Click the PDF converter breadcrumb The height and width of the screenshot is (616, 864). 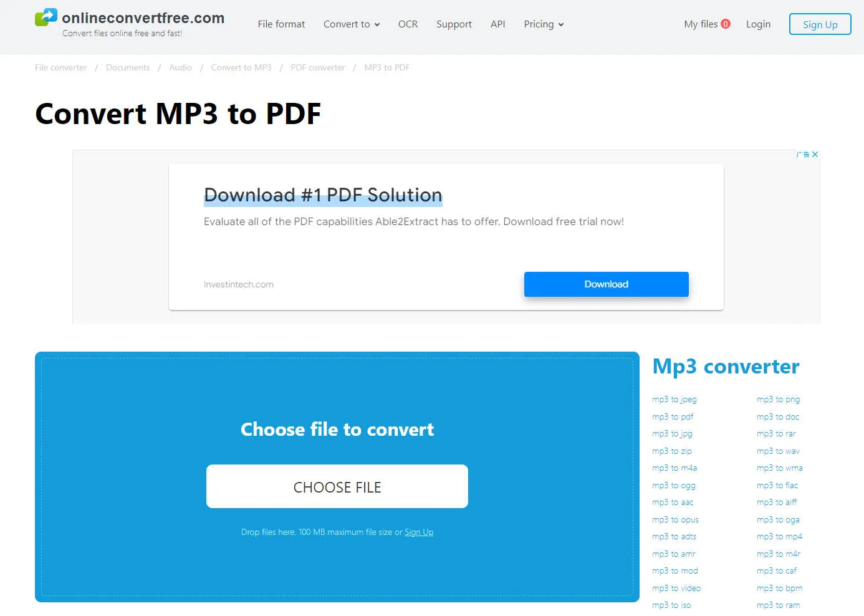point(318,67)
